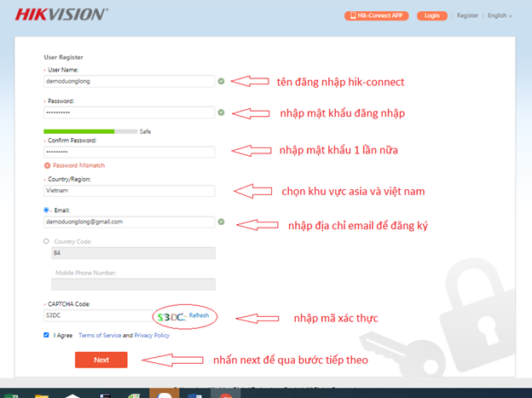
Task: Click the Hikvision logo
Action: [x=61, y=14]
